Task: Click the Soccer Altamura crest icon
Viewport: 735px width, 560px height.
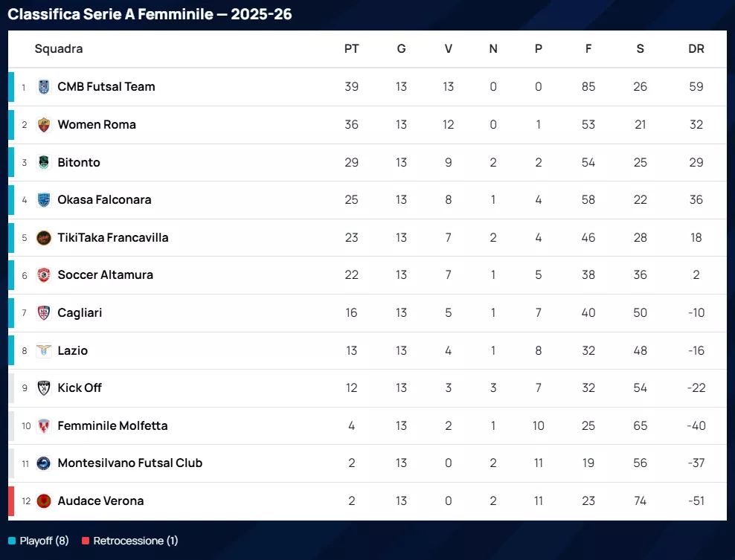Action: tap(44, 275)
